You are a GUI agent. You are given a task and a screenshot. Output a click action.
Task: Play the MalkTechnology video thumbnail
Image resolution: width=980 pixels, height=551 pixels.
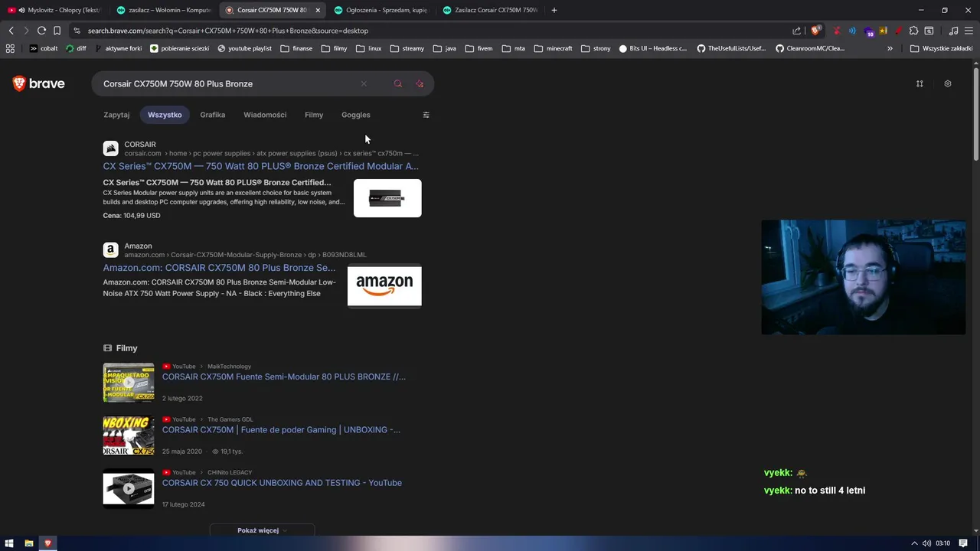[129, 383]
